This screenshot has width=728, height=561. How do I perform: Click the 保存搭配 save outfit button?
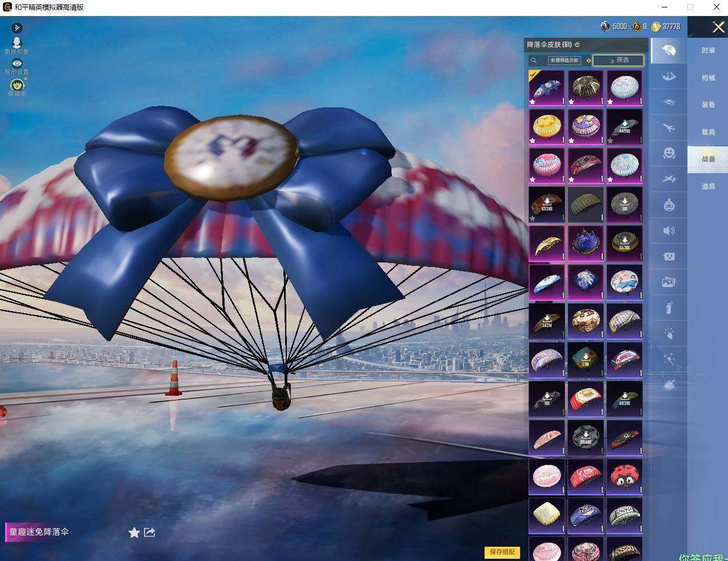click(502, 552)
